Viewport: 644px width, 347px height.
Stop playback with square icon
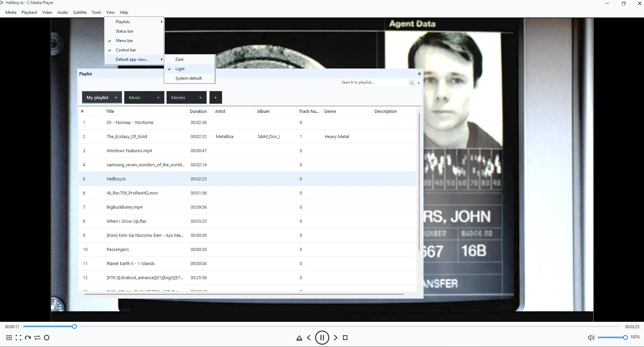[345, 338]
